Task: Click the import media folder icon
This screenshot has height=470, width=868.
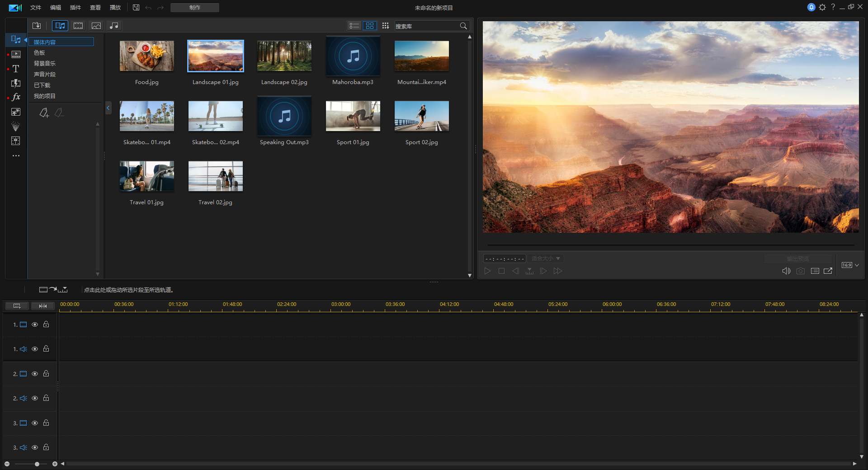Action: (37, 26)
